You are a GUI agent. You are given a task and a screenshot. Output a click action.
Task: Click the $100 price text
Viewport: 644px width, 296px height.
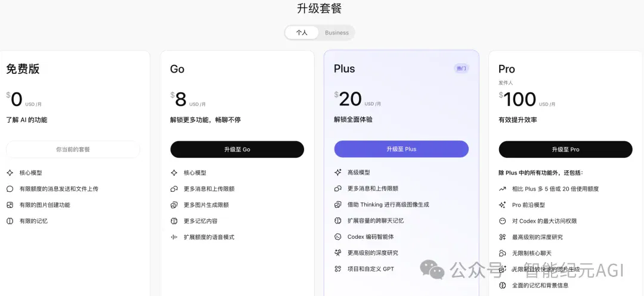coord(518,99)
